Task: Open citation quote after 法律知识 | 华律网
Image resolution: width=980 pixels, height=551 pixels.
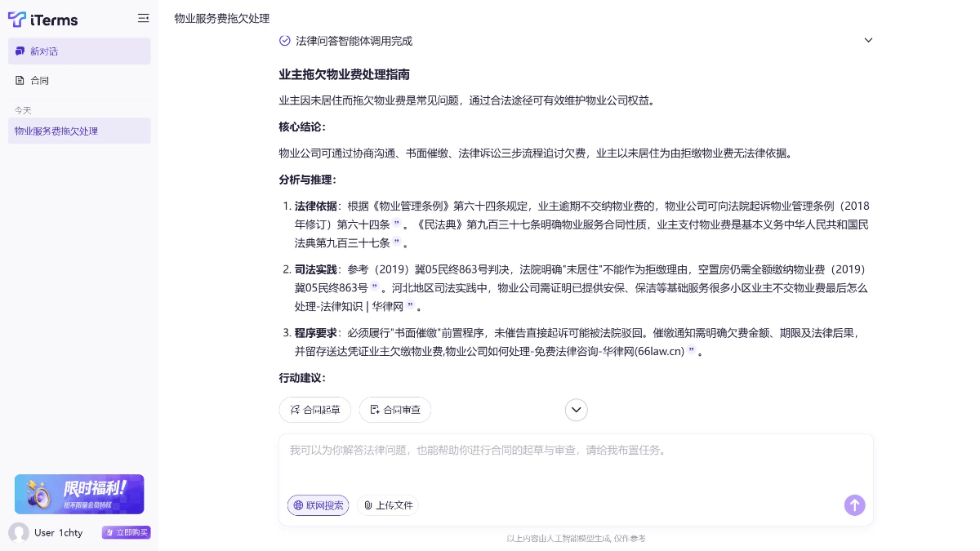Action: click(x=411, y=307)
